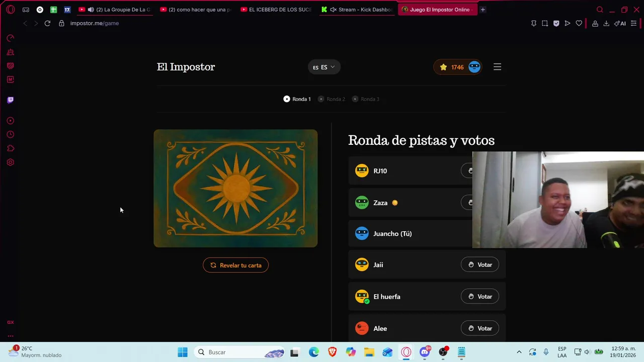Open OBS Studio from taskbar
Image resolution: width=644 pixels, height=362 pixels.
point(443,352)
